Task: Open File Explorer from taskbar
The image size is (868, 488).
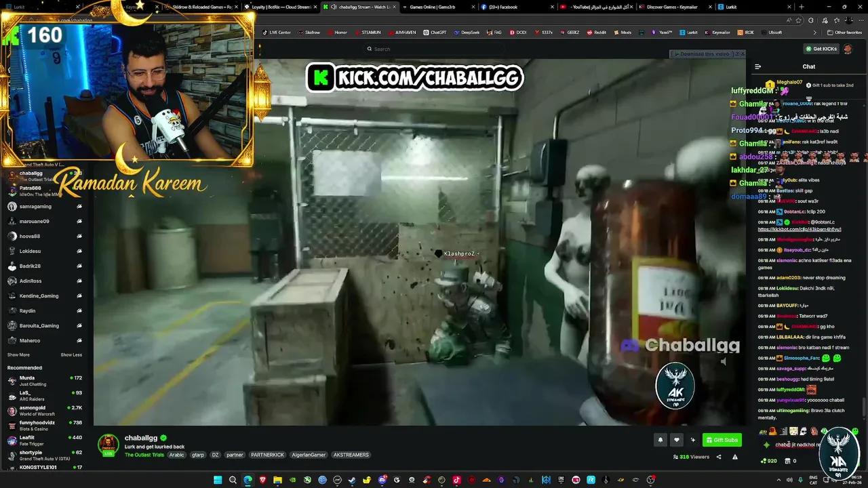Action: pos(277,480)
